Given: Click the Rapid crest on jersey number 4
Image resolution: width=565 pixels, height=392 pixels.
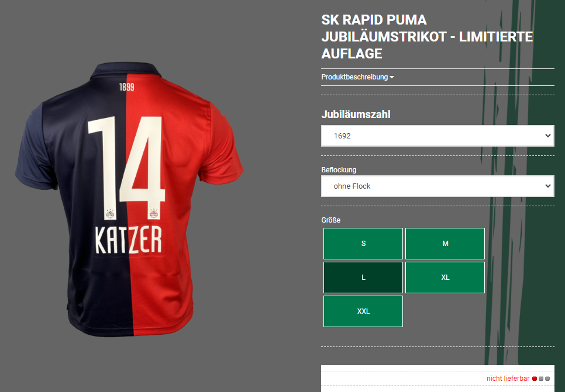Looking at the screenshot, I should pyautogui.click(x=154, y=213).
